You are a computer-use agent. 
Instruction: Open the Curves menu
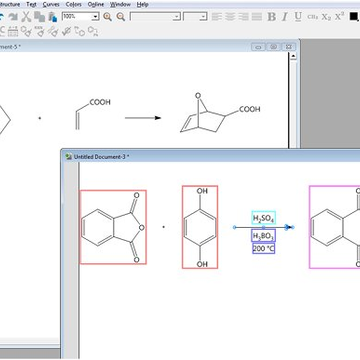click(51, 5)
